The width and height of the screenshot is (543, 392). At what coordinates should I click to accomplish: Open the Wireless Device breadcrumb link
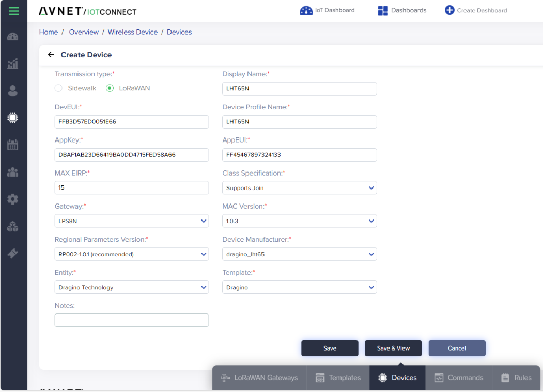[133, 32]
